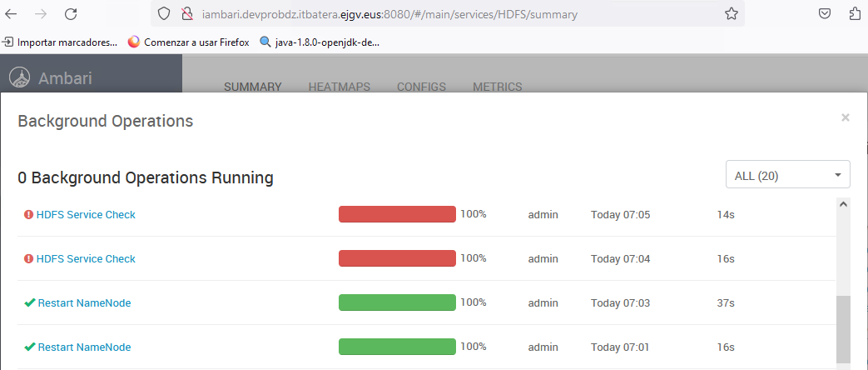Click the insecure connection padlock icon
Screen dimensions: 868x370
(186, 14)
